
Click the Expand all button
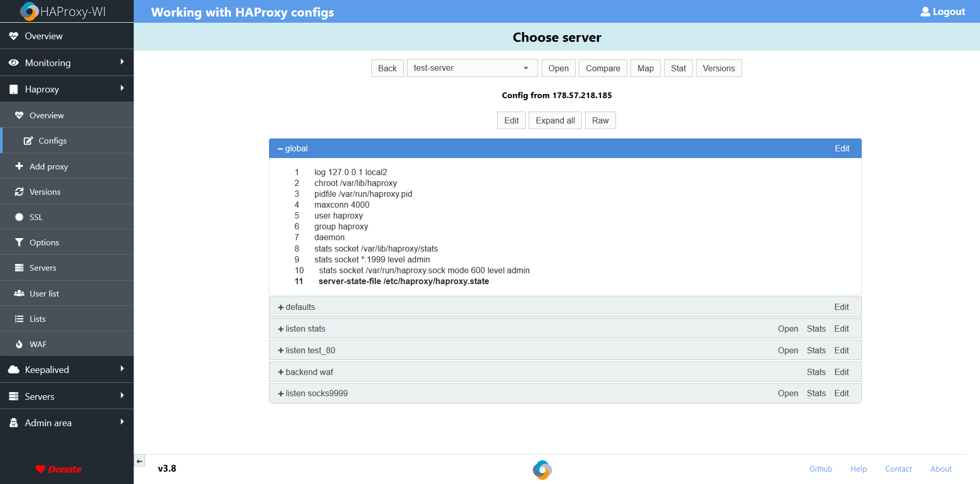[x=555, y=120]
